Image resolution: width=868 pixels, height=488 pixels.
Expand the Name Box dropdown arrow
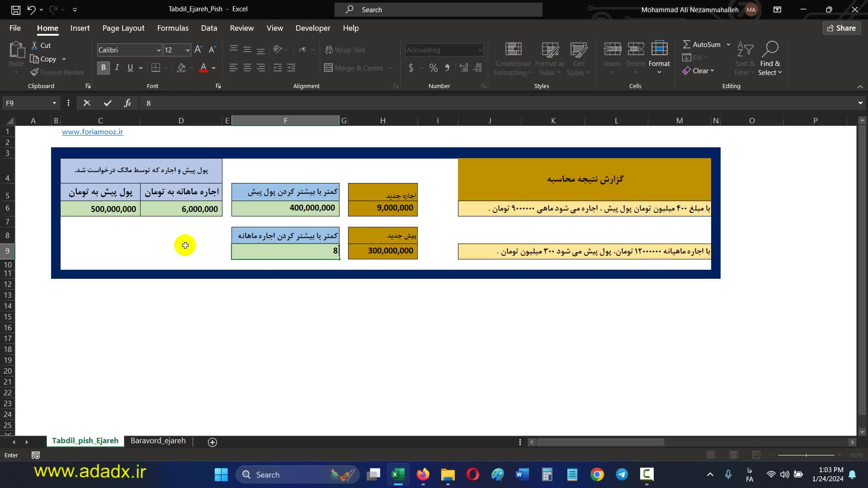[x=54, y=103]
